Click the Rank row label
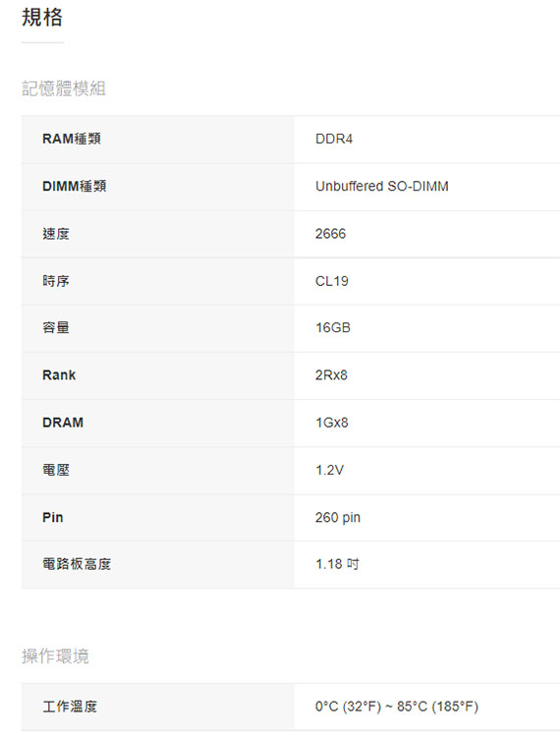Screen dimensions: 560x741 tap(59, 375)
